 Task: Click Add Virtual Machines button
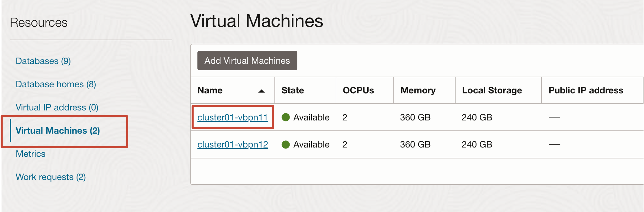point(247,60)
